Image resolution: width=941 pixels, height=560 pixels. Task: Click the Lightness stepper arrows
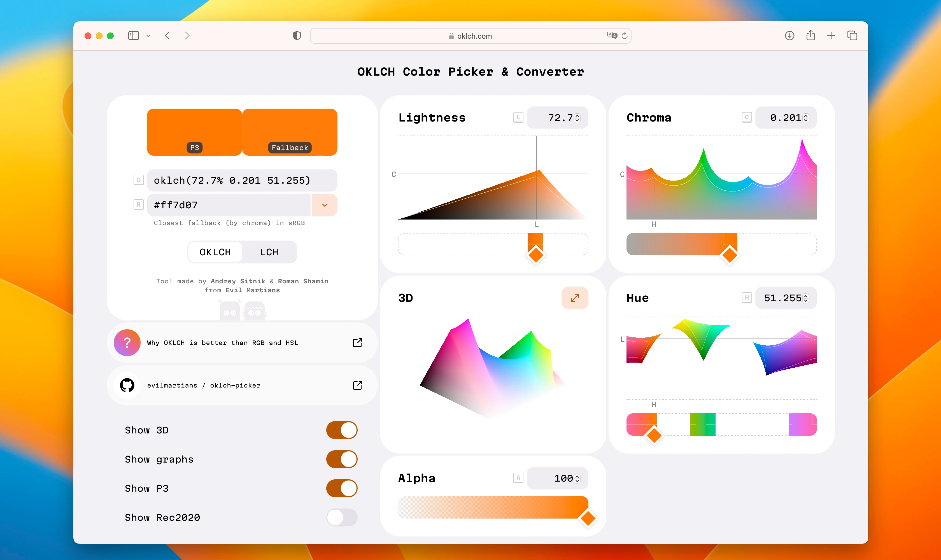577,118
